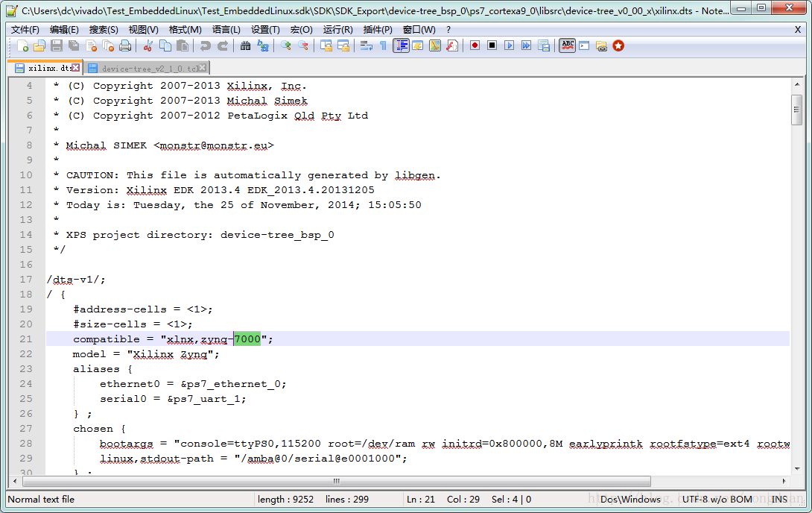The image size is (812, 513).
Task: Print the document with the printer icon
Action: point(125,46)
